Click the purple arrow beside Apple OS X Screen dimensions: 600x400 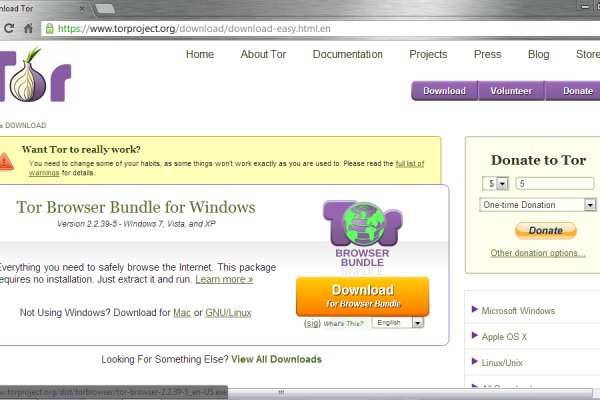(474, 337)
